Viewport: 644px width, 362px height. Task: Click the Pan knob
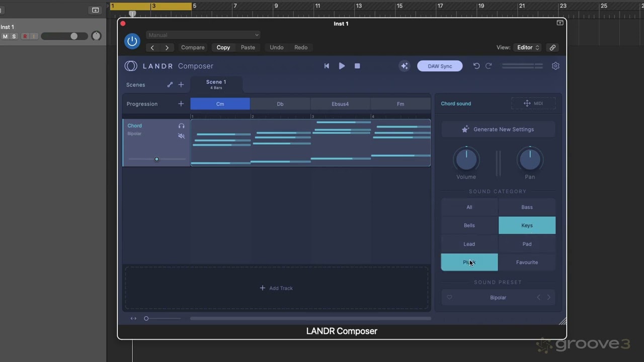click(530, 159)
